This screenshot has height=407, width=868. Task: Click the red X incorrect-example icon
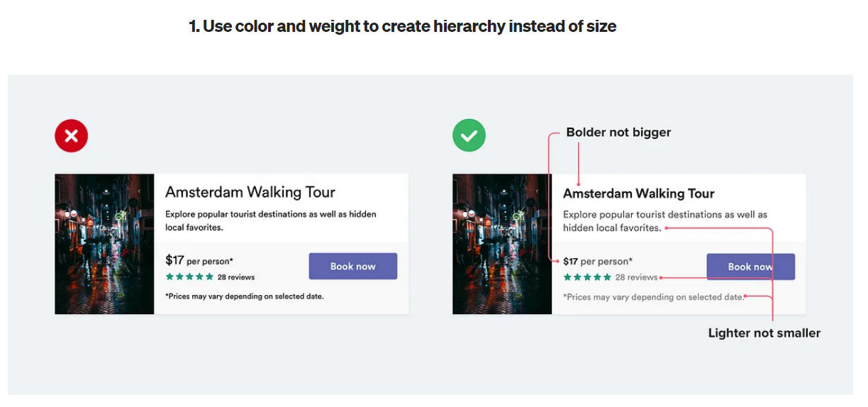tap(71, 135)
